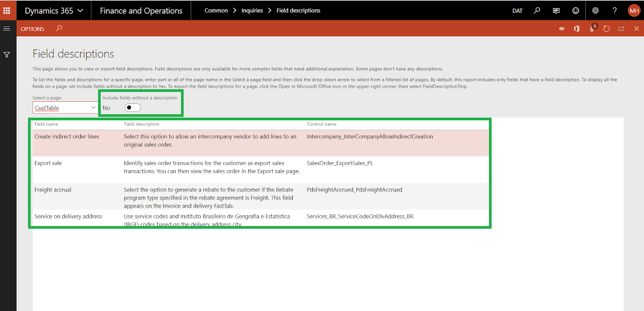Click the description starting 'Use service codes'
This screenshot has width=644, height=311.
pos(207,220)
